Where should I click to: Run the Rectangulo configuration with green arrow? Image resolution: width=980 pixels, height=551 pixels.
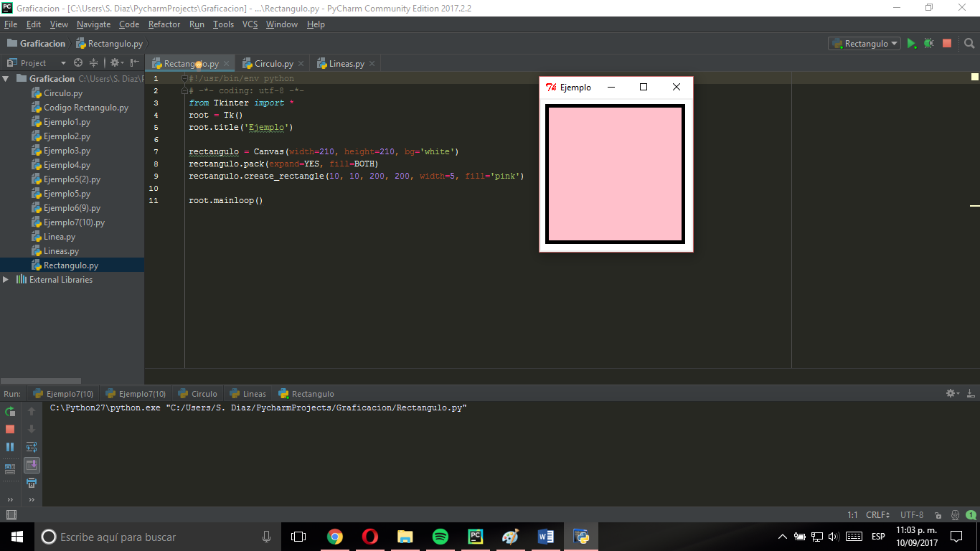[912, 43]
